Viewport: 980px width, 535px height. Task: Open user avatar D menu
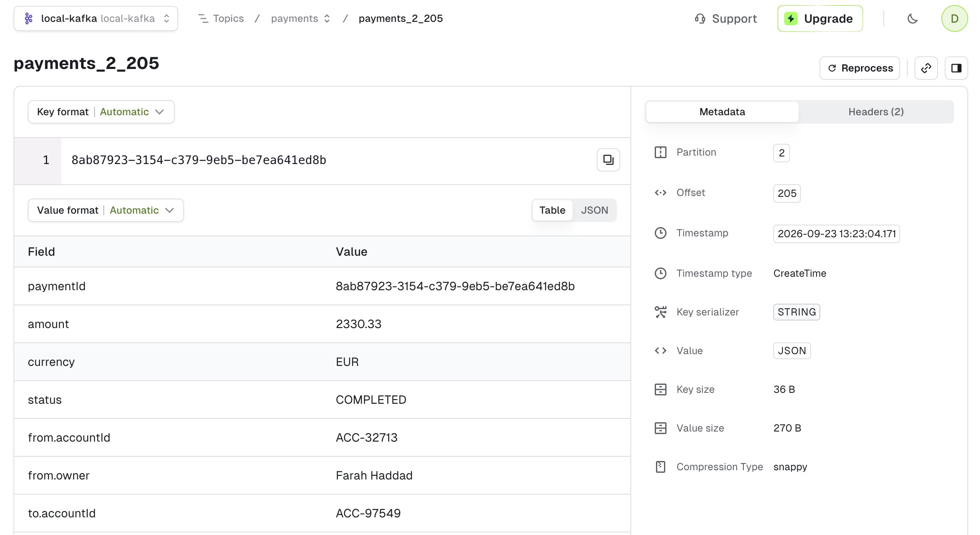pos(954,19)
